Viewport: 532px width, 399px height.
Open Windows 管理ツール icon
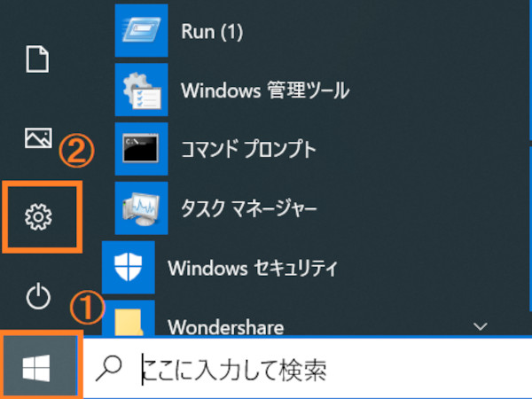click(142, 90)
